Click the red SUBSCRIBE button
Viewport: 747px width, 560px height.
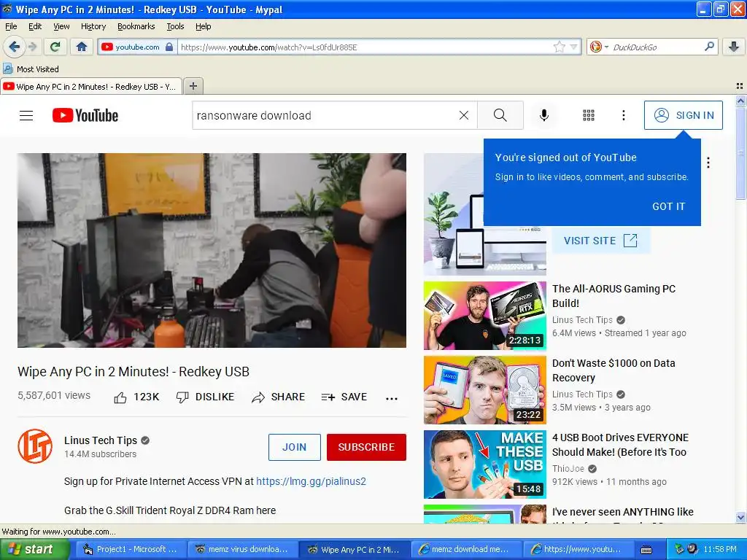366,447
